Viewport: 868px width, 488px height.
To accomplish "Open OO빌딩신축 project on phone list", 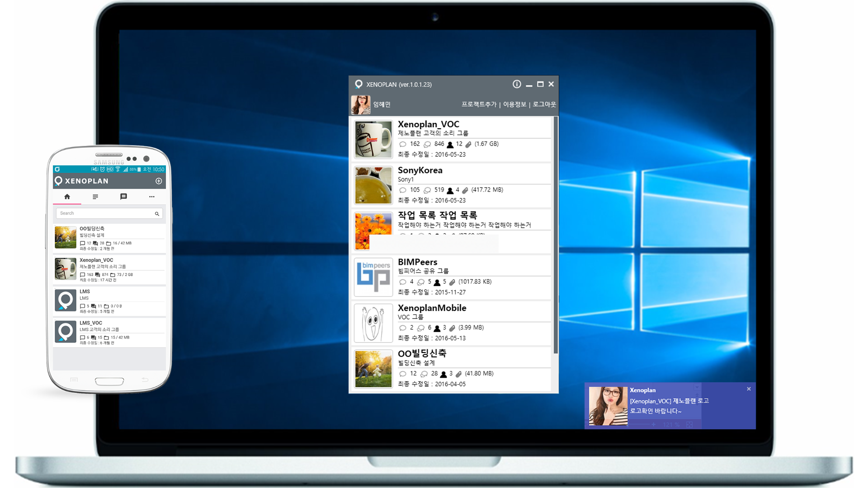I will click(x=109, y=238).
